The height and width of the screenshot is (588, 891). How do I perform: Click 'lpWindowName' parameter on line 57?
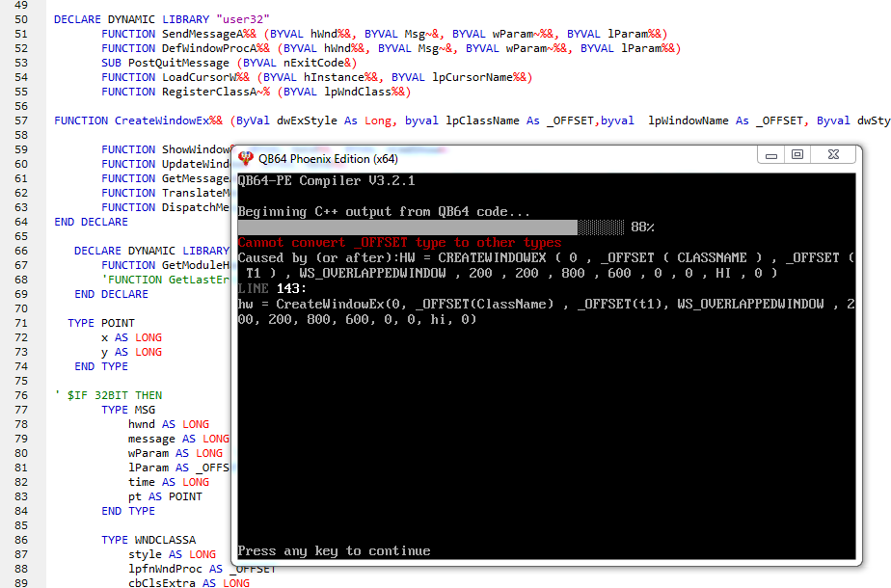[688, 120]
